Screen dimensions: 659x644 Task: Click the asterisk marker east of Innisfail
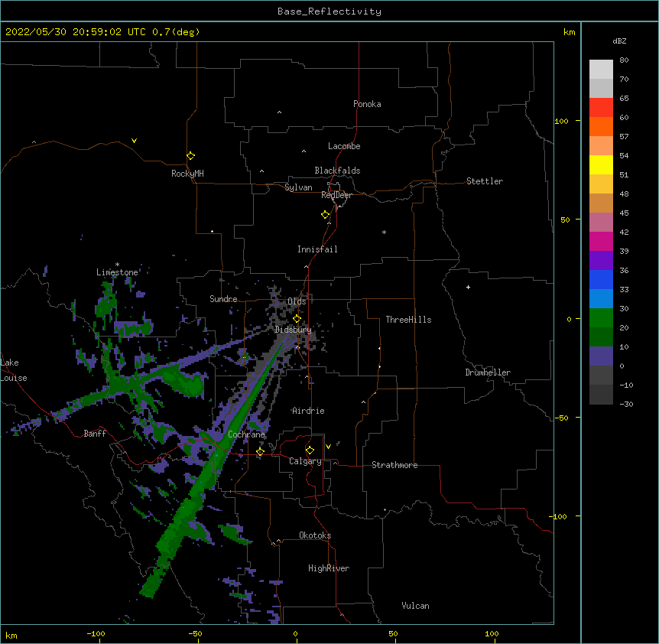click(x=384, y=232)
